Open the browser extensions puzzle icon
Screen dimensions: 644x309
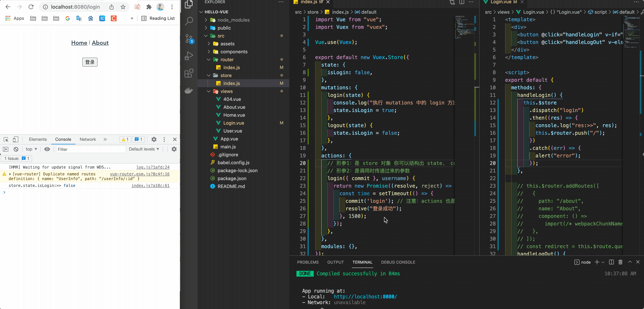pos(149,7)
